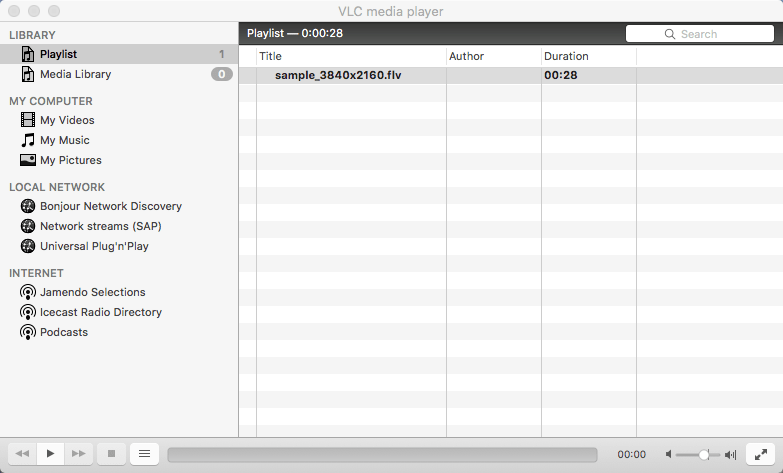The image size is (783, 473).
Task: Click the Icecast broadcast icon
Action: coord(28,312)
